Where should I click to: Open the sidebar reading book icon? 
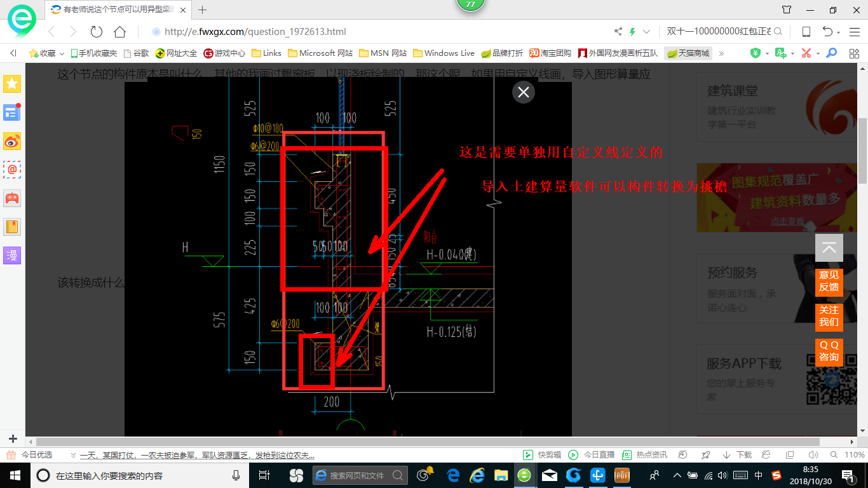[12, 227]
